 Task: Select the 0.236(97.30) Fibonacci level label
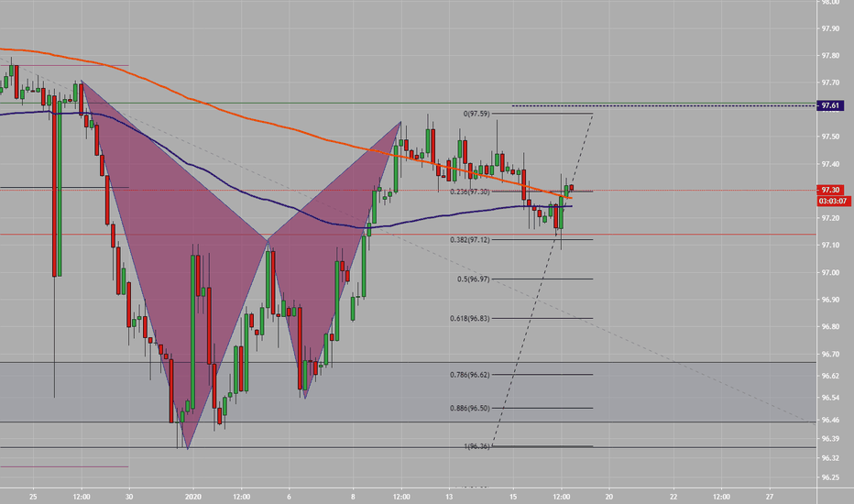(470, 192)
